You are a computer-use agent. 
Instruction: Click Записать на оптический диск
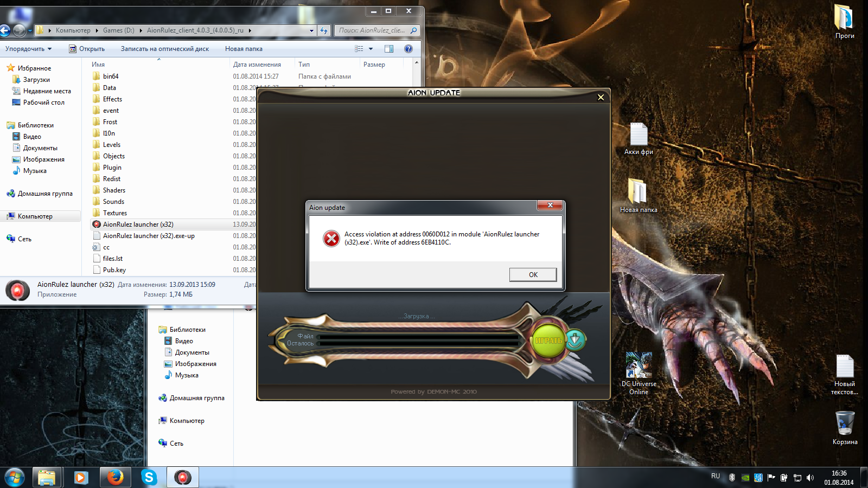coord(165,49)
